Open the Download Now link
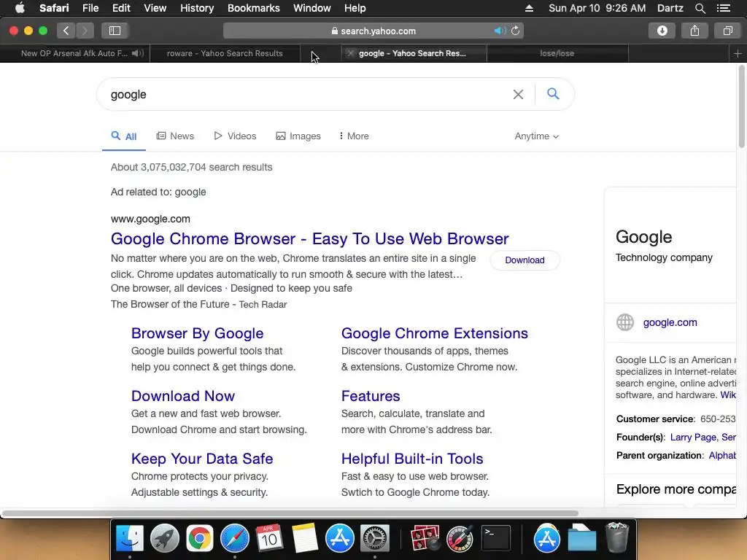This screenshot has height=560, width=747. pos(183,396)
